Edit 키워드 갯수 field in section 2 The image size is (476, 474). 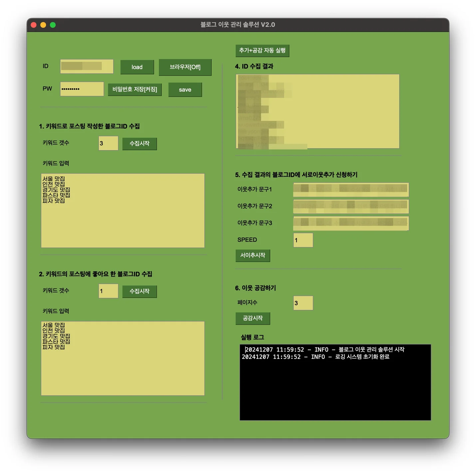coord(109,291)
